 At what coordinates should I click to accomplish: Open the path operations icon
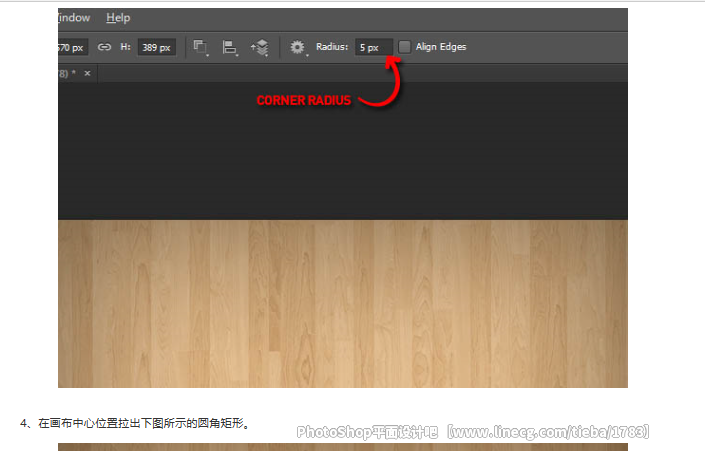(201, 47)
